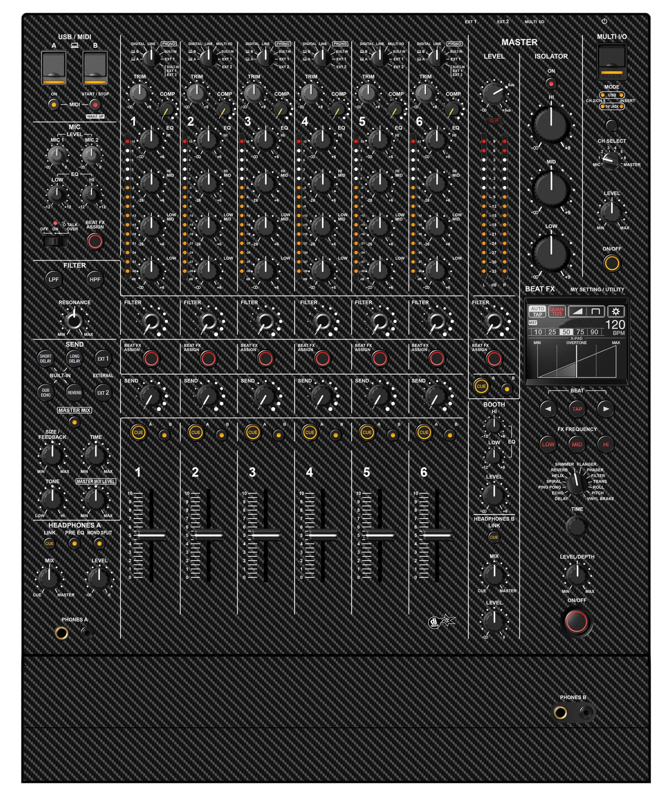The width and height of the screenshot is (672, 799).
Task: Toggle the USB/MIDI ON button
Action: (x=54, y=104)
